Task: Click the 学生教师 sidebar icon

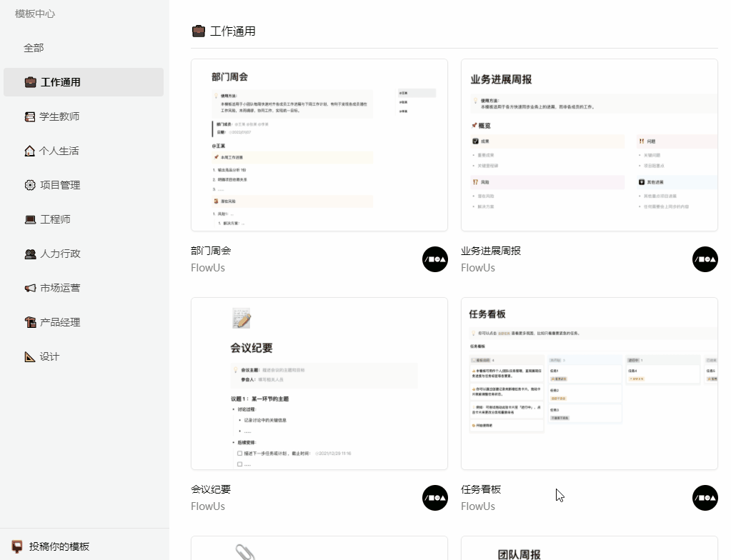Action: [x=30, y=116]
